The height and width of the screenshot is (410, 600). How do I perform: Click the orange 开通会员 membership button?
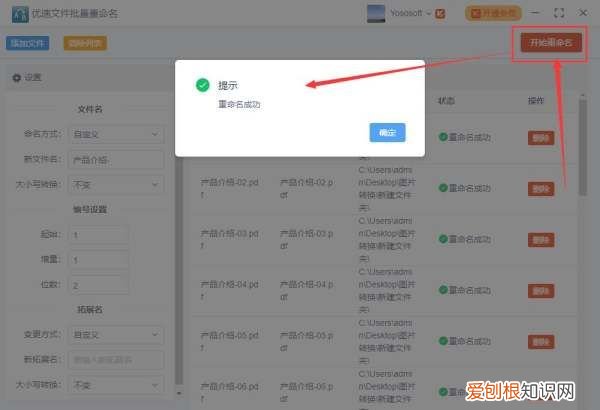[x=493, y=13]
